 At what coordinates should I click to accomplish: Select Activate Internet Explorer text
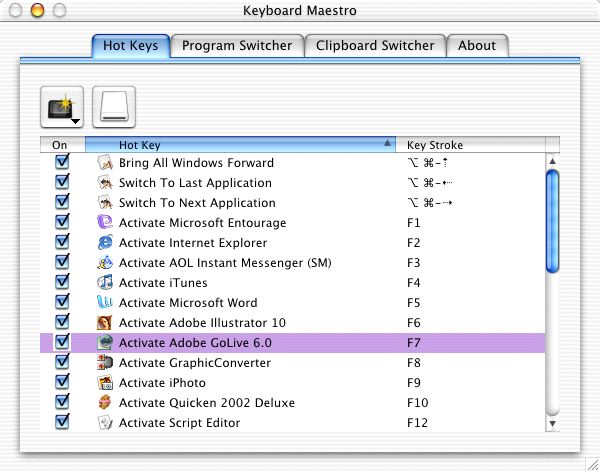tap(193, 242)
